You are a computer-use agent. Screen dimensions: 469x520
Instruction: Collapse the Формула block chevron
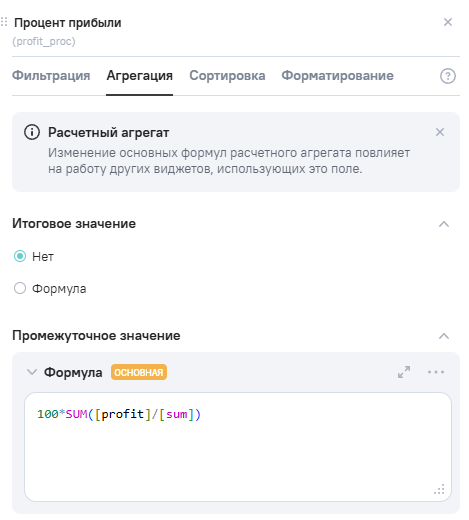32,372
